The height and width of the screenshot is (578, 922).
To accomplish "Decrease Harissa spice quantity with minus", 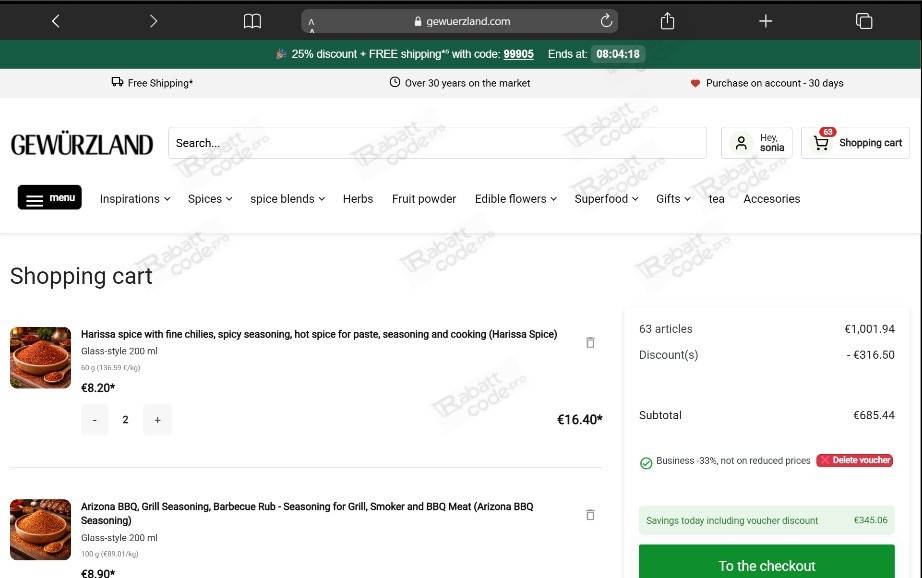I will coord(95,420).
